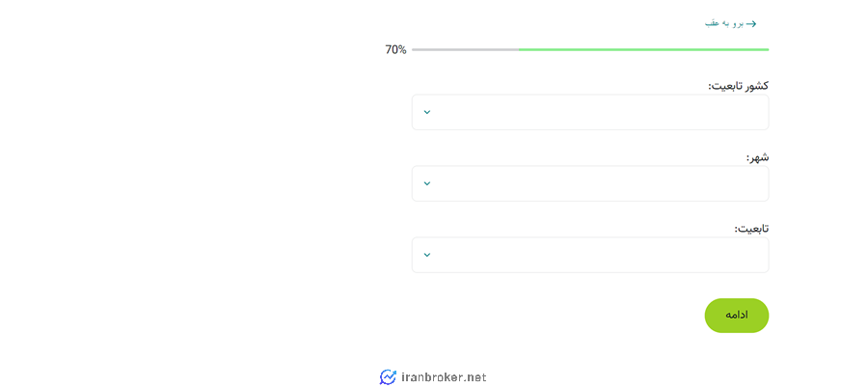Click the chevron in شهر field
Viewport: 868px width, 388px height.
(x=427, y=183)
